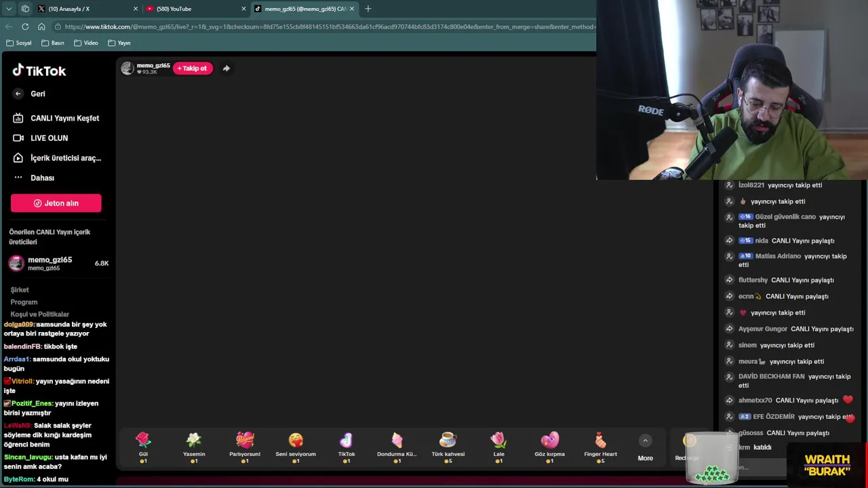This screenshot has height=488, width=868.
Task: Click username izol8221 in chat
Action: pos(751,185)
